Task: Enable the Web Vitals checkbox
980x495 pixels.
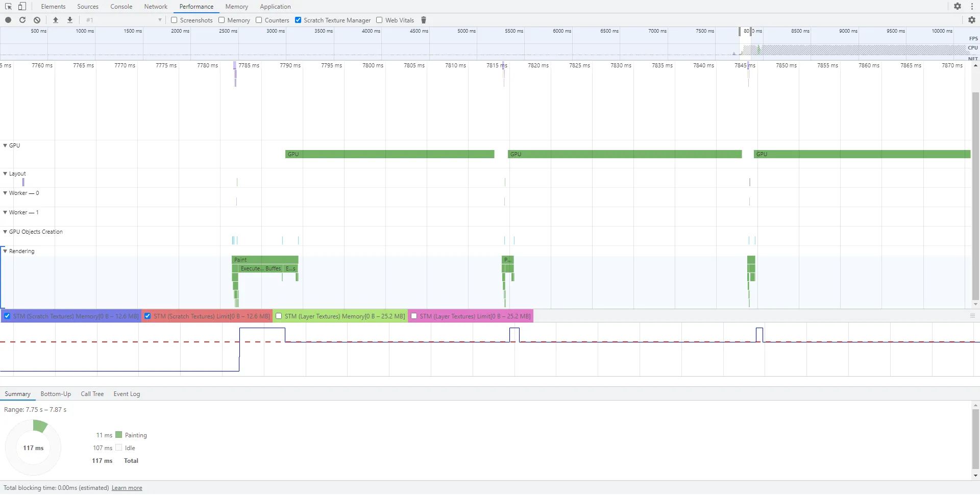Action: pyautogui.click(x=379, y=20)
